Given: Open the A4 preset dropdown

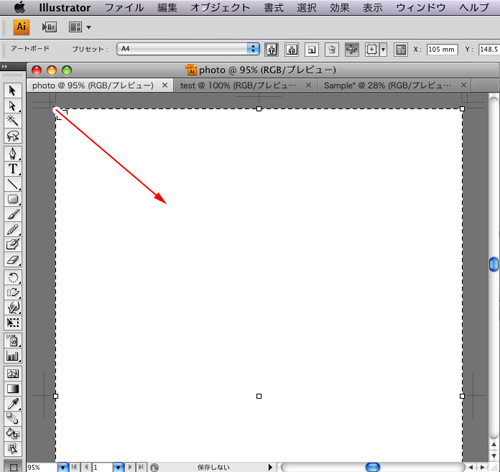Looking at the screenshot, I should (x=188, y=49).
